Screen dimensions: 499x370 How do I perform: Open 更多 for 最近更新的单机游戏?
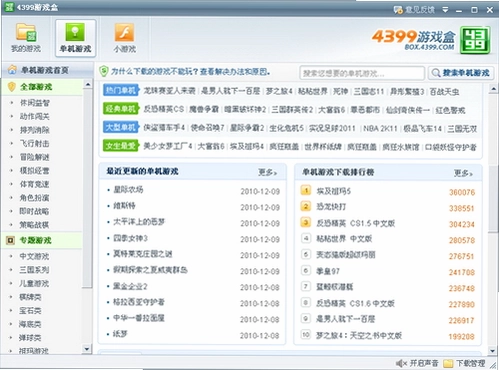tap(267, 172)
